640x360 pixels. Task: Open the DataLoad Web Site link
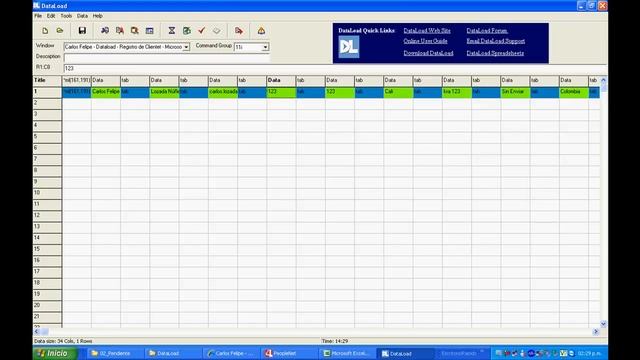pyautogui.click(x=427, y=31)
